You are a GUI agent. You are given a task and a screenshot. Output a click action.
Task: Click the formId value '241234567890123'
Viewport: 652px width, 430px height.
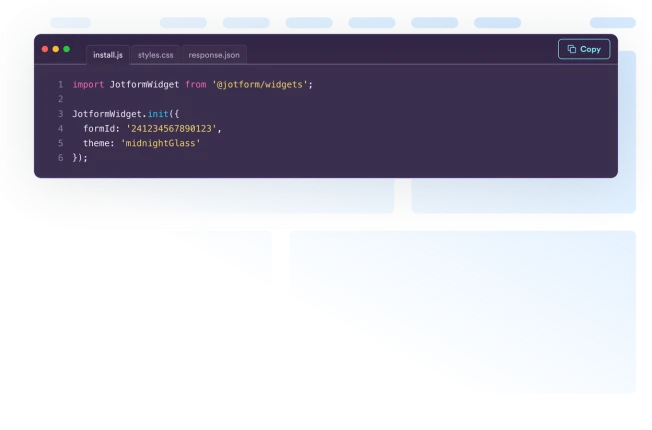[x=171, y=129]
